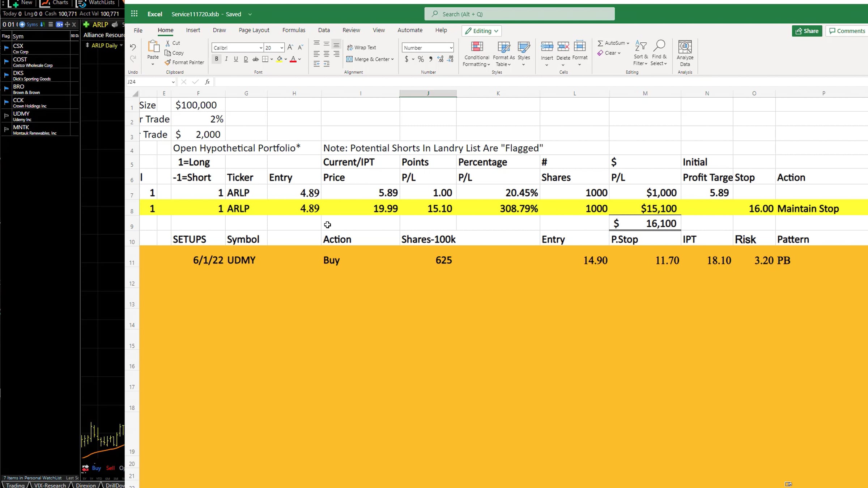Image resolution: width=868 pixels, height=488 pixels.
Task: Apply the red font color
Action: pos(293,59)
